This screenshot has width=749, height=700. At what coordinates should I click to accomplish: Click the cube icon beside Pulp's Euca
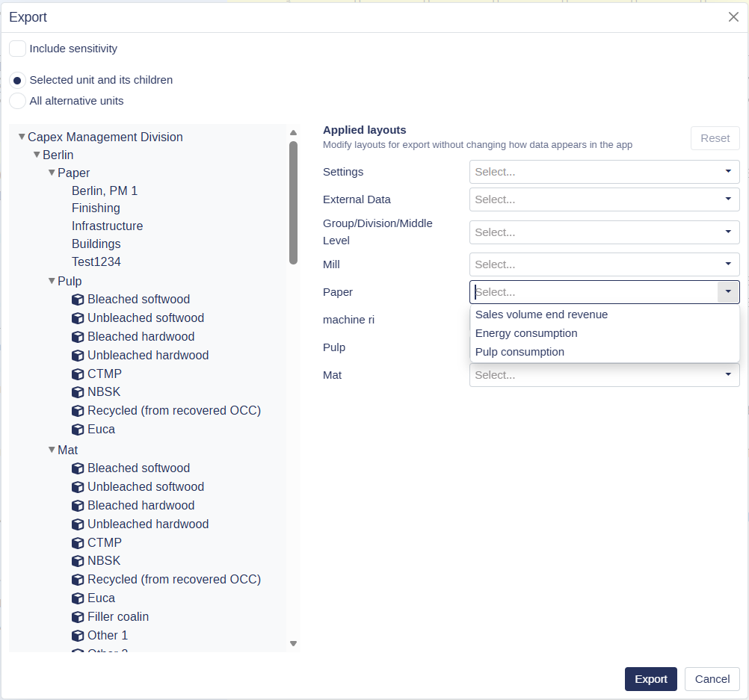78,430
